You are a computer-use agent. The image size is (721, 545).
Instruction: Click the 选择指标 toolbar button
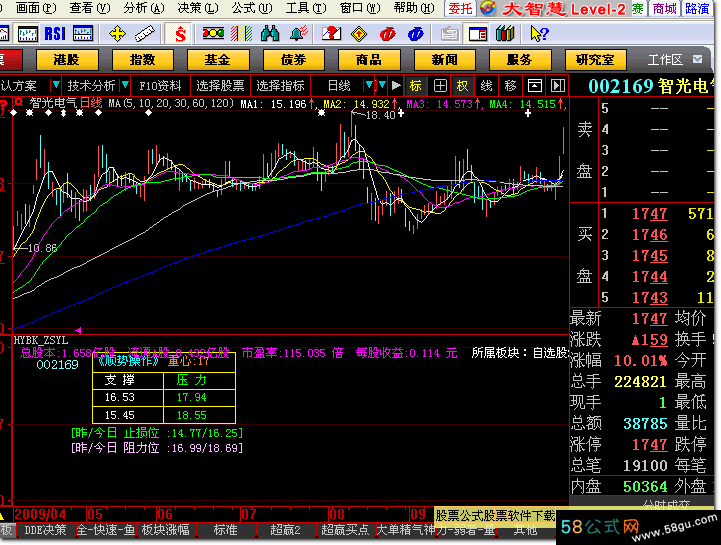[x=280, y=85]
